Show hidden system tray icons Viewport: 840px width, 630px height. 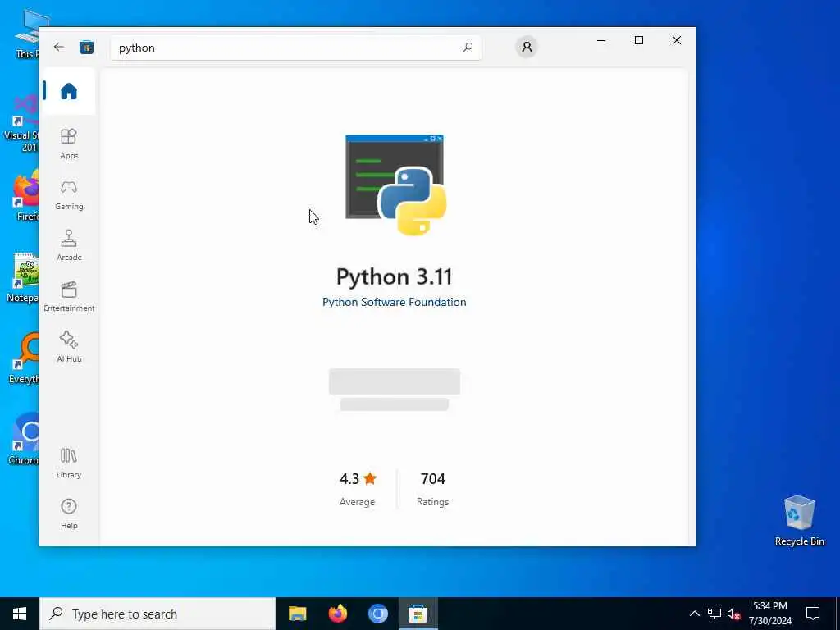click(694, 614)
